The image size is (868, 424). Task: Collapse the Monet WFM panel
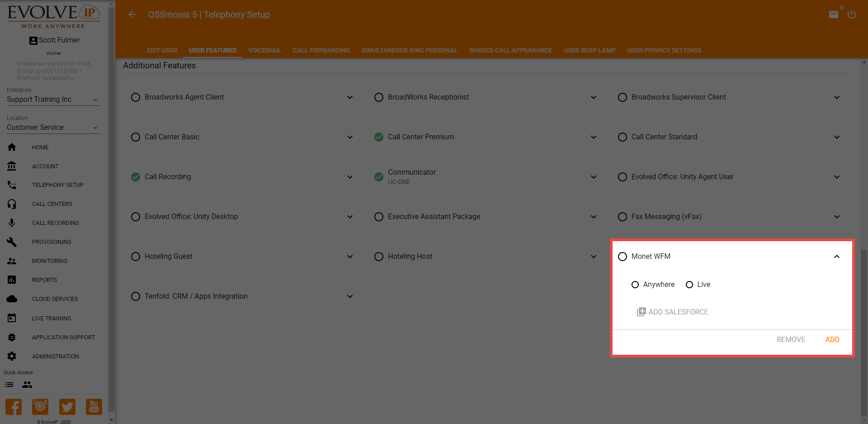[836, 257]
